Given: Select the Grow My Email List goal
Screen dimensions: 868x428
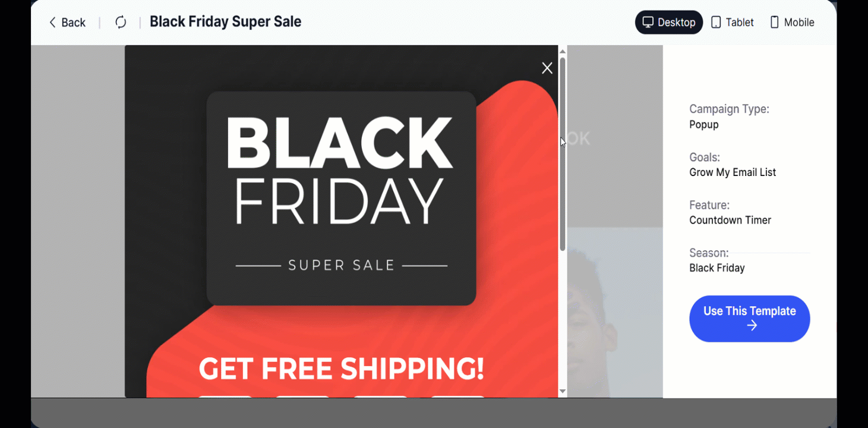Looking at the screenshot, I should click(x=733, y=172).
